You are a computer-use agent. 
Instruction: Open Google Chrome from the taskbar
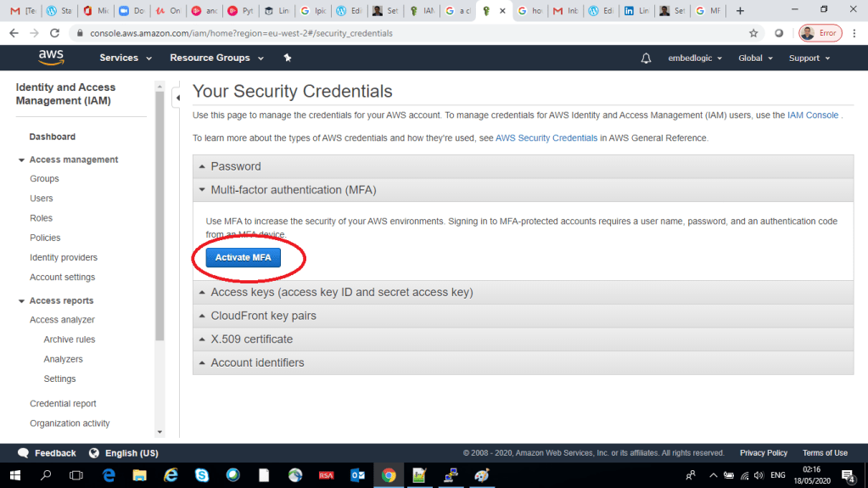pyautogui.click(x=388, y=475)
